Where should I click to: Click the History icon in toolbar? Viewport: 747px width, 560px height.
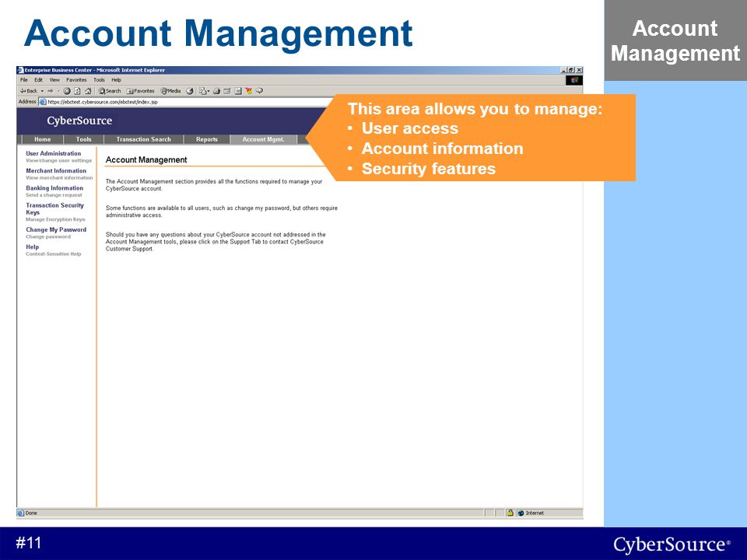click(190, 91)
